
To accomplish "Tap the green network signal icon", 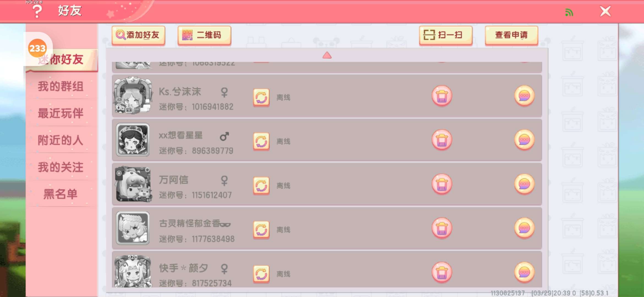I will click(x=569, y=12).
